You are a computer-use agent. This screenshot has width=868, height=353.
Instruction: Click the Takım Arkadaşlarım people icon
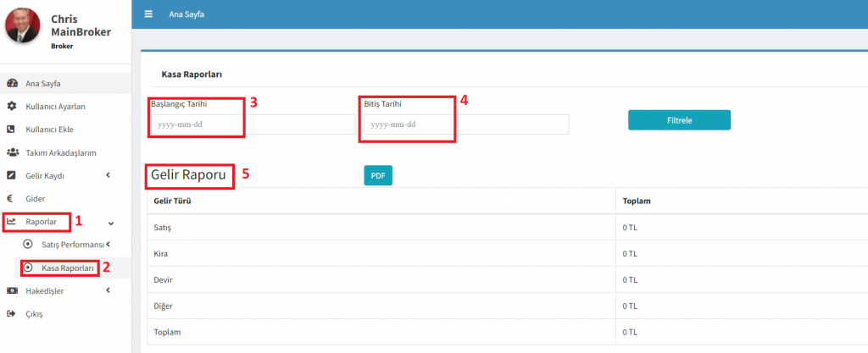12,152
